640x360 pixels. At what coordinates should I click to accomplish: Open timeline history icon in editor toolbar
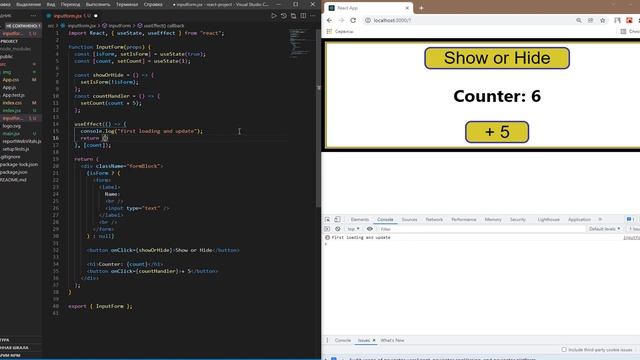point(284,16)
